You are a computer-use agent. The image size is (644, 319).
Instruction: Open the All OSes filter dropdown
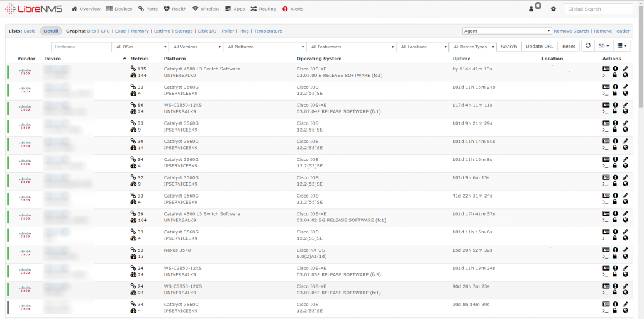click(x=140, y=47)
